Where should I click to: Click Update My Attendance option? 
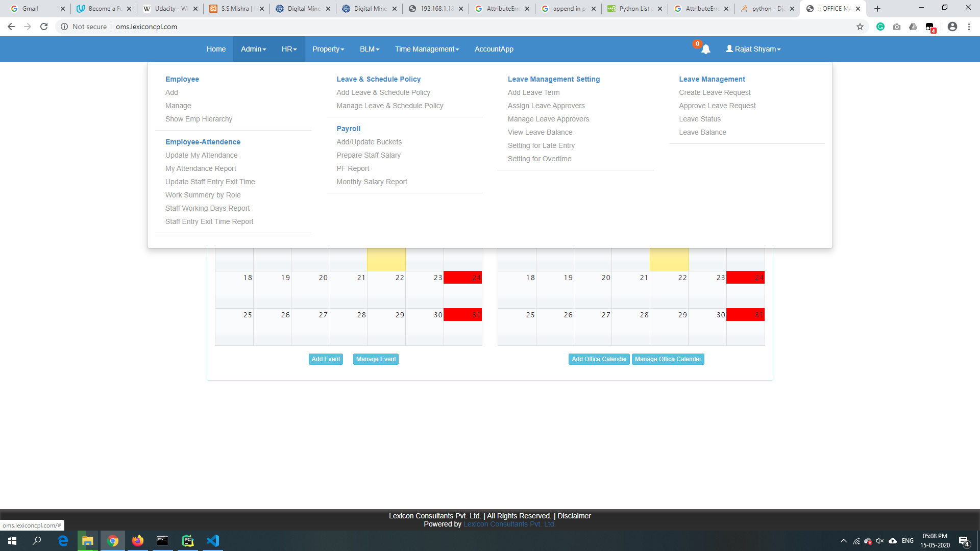[x=201, y=155]
